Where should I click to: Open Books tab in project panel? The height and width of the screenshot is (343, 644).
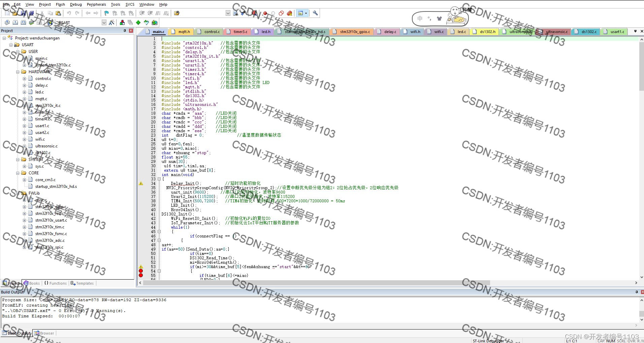pos(32,283)
